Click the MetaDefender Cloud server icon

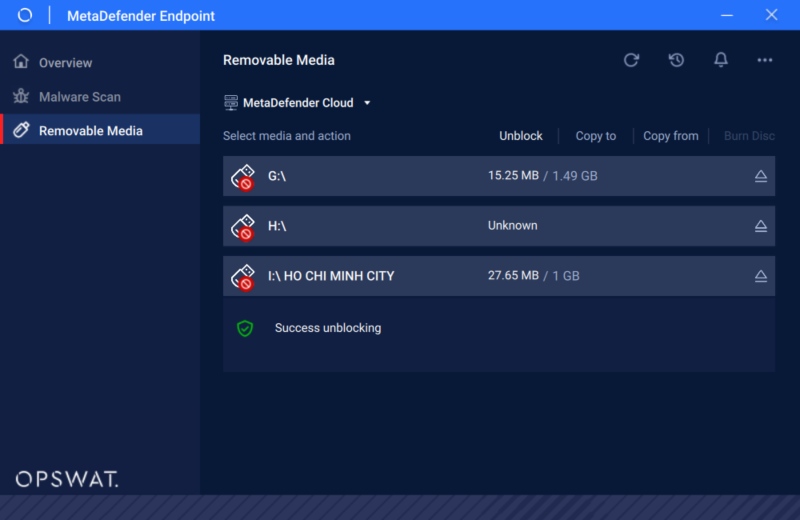pos(231,103)
